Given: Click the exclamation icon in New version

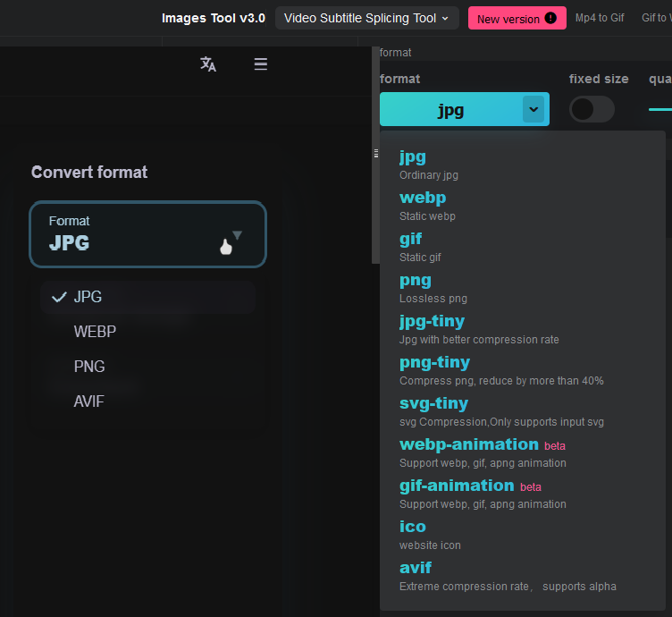Looking at the screenshot, I should click(x=550, y=18).
